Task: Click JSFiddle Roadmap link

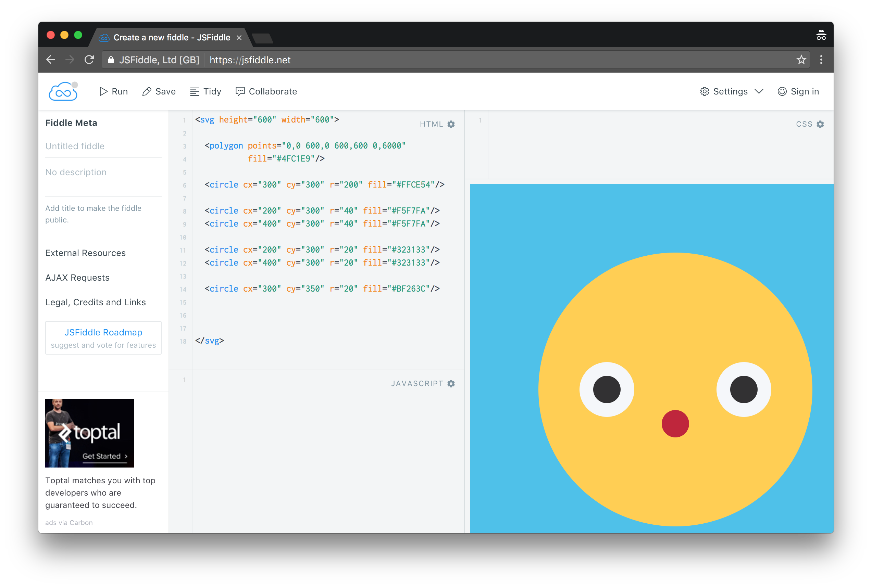Action: click(x=104, y=331)
